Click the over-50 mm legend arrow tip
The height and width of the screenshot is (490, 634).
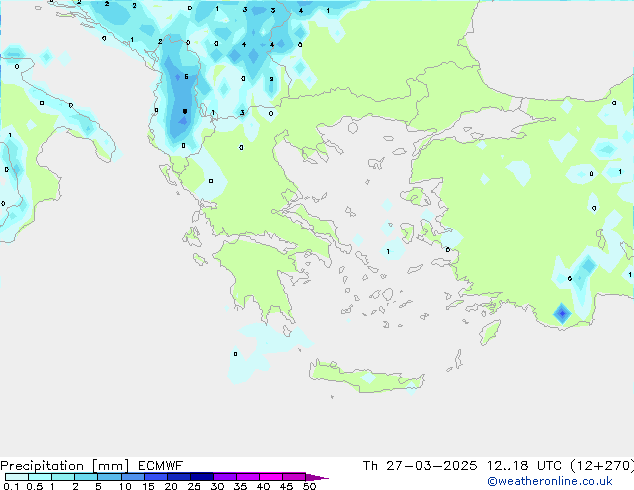click(x=317, y=477)
